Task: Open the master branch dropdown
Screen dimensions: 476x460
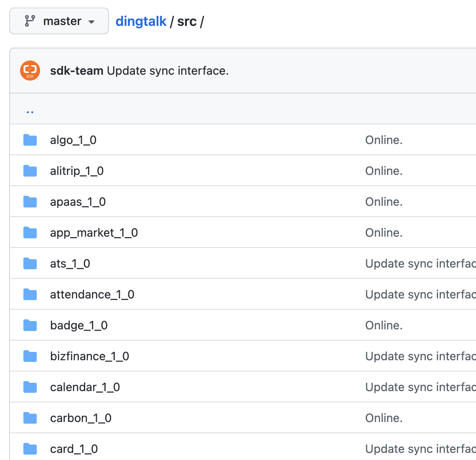Action: 59,21
